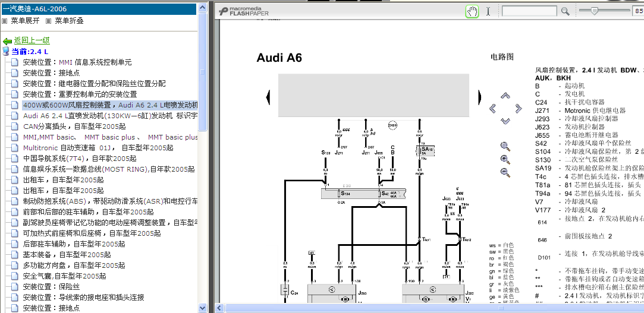Click the search magnifier button in FlashPaper toolbar
This screenshot has height=313, width=644.
[x=565, y=11]
